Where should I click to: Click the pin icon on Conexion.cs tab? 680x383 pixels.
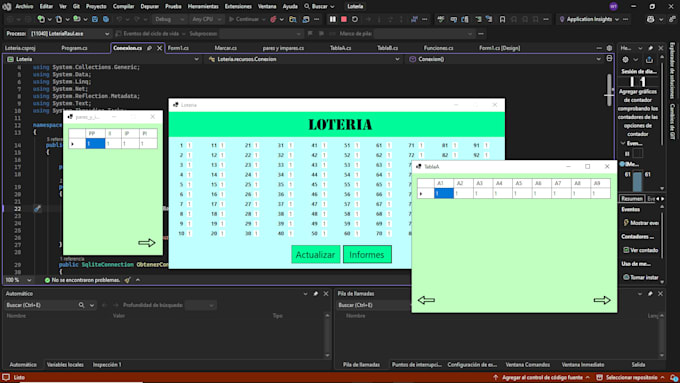tap(150, 48)
